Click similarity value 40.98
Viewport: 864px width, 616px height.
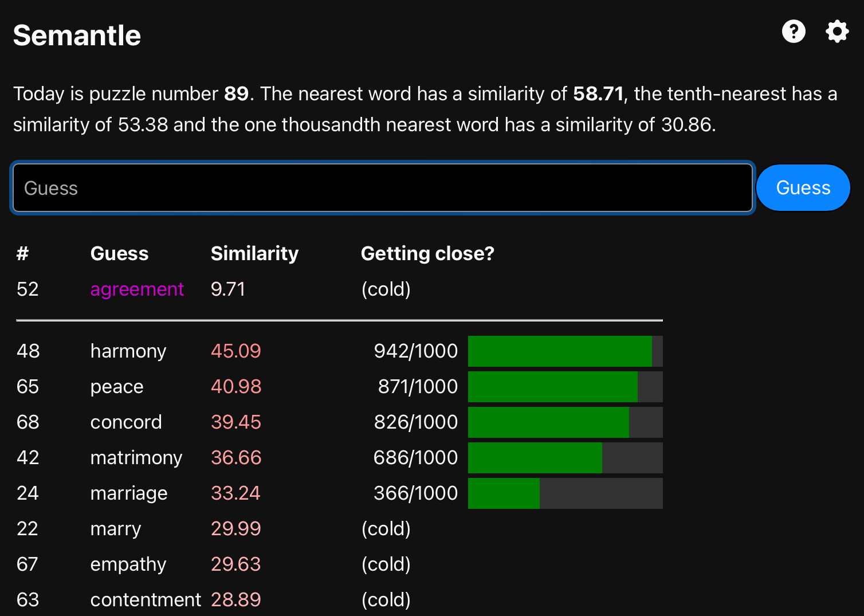click(x=236, y=387)
